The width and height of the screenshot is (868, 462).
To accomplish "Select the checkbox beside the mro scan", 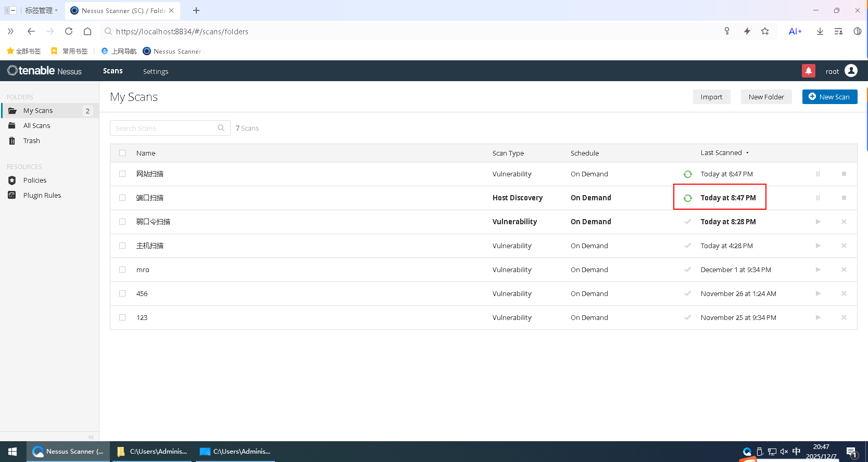I will click(x=122, y=269).
